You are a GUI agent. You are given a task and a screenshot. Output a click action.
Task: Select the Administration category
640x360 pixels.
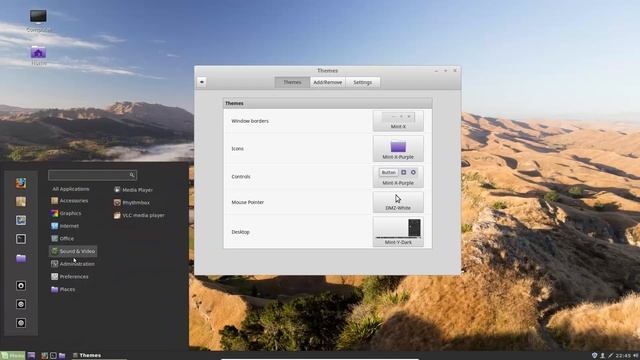point(73,264)
